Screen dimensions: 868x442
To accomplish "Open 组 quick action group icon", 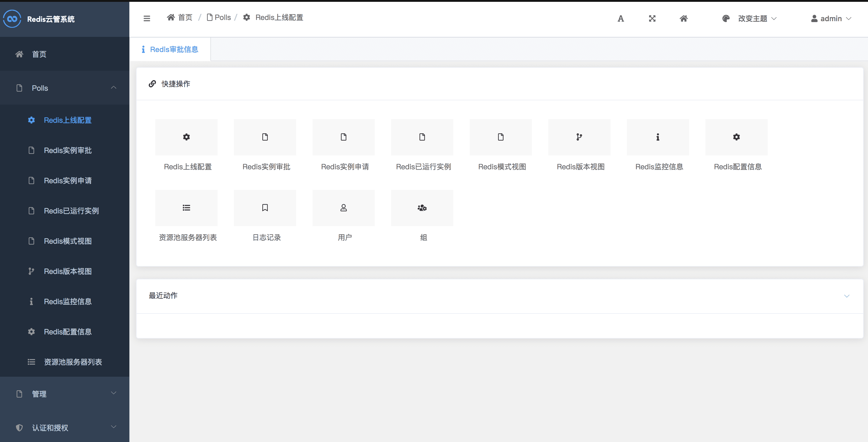I will 422,208.
